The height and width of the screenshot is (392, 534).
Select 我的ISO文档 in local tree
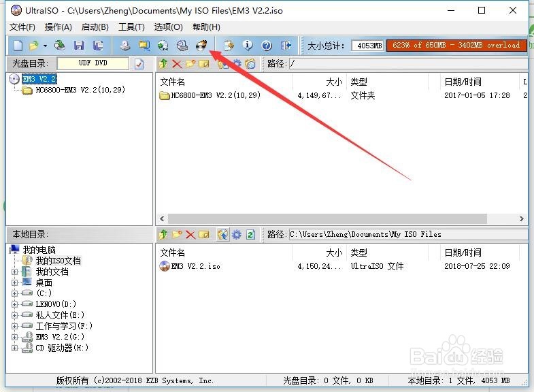pos(59,261)
